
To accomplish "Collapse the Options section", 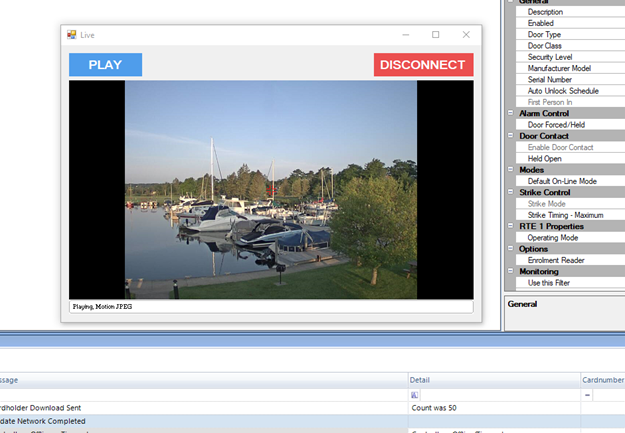I will pos(510,248).
